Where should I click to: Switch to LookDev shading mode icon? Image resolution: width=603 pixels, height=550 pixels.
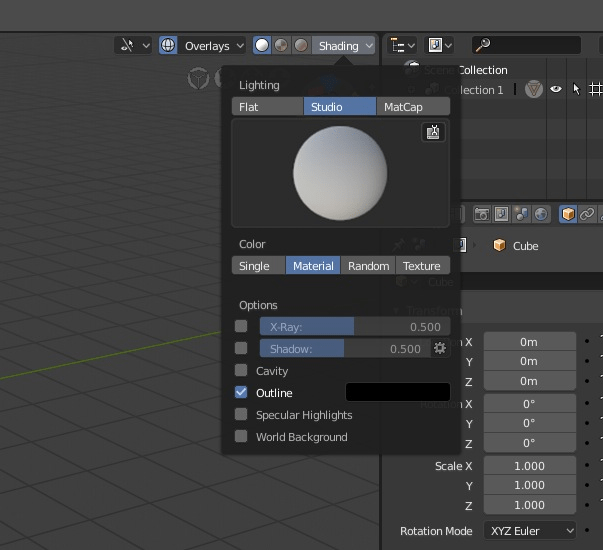click(282, 45)
